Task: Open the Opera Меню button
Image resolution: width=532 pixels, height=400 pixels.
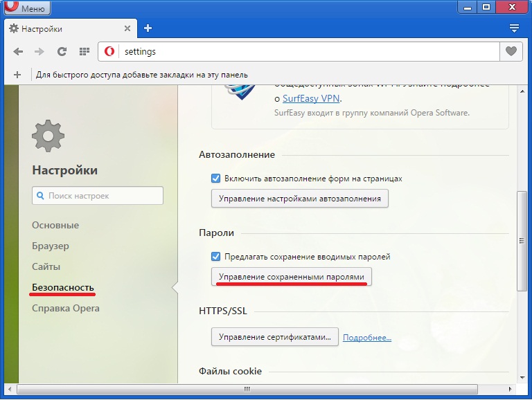Action: [26, 8]
